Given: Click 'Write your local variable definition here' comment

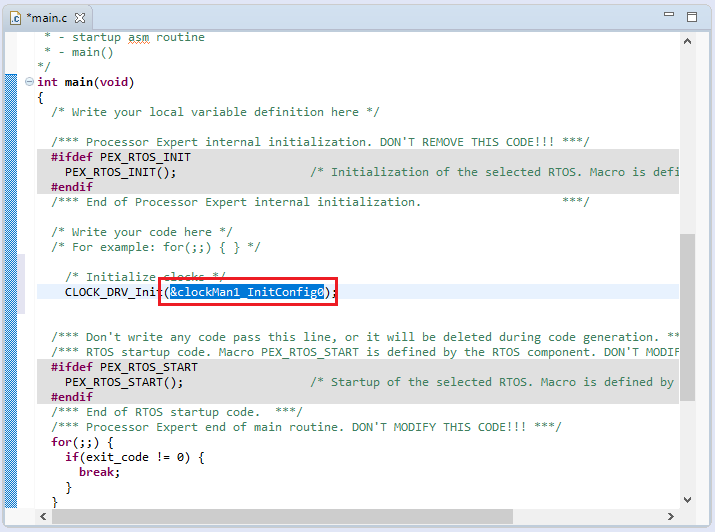Looking at the screenshot, I should [215, 112].
